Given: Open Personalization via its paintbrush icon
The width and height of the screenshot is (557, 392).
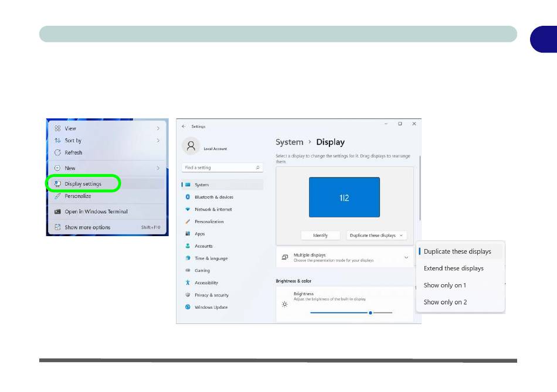Looking at the screenshot, I should tap(188, 221).
